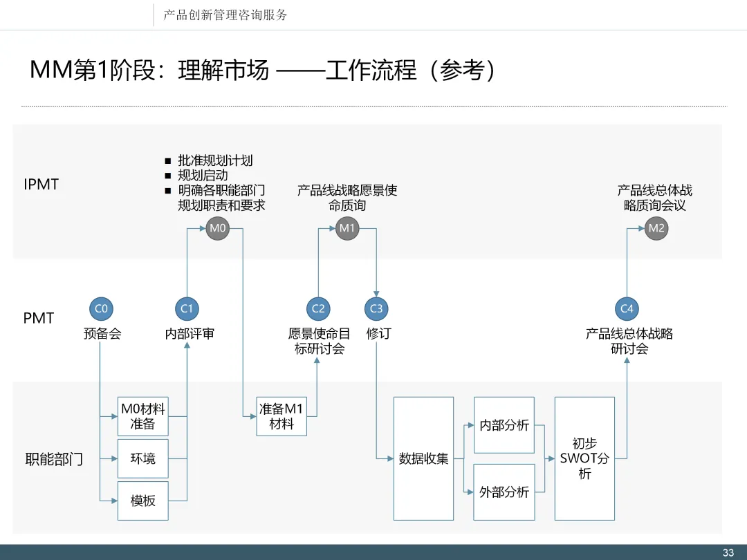Select the 数据收集 box

[x=423, y=458]
